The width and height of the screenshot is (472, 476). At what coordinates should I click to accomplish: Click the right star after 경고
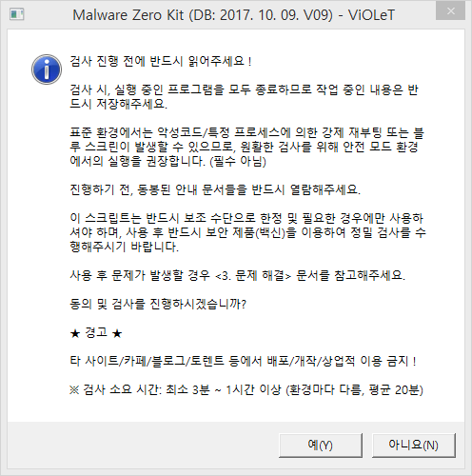point(117,333)
